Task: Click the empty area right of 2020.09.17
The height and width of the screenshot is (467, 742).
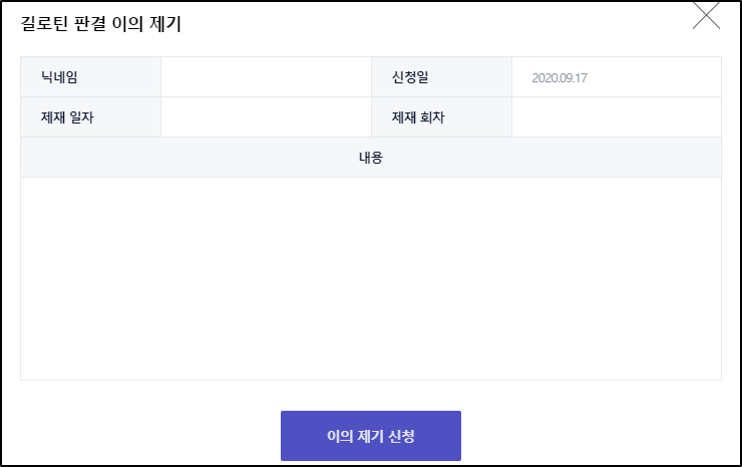Action: pos(660,77)
